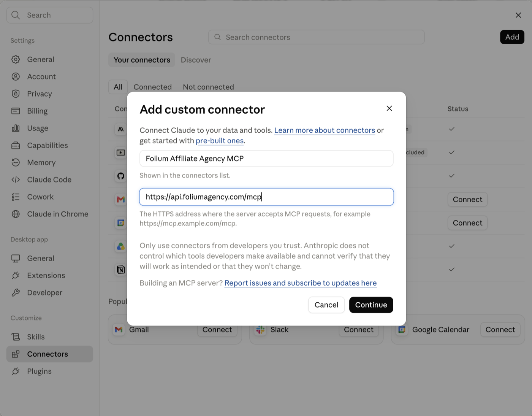The width and height of the screenshot is (532, 416).
Task: Focus the sidebar Search field
Action: pyautogui.click(x=50, y=15)
